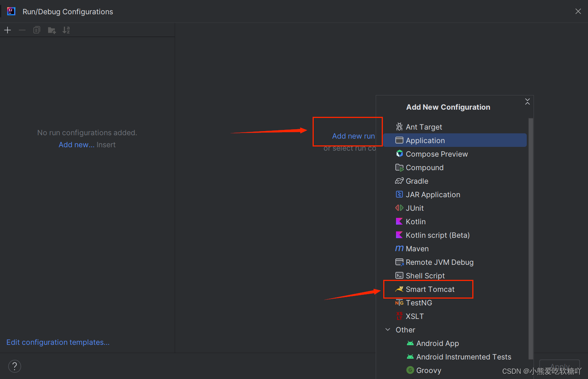Click the XSLT icon
This screenshot has width=588, height=379.
[399, 316]
